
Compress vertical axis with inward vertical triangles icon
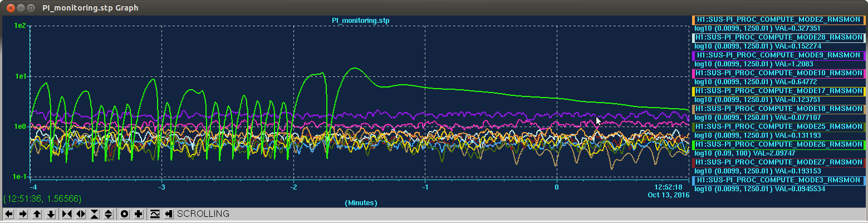[94, 214]
